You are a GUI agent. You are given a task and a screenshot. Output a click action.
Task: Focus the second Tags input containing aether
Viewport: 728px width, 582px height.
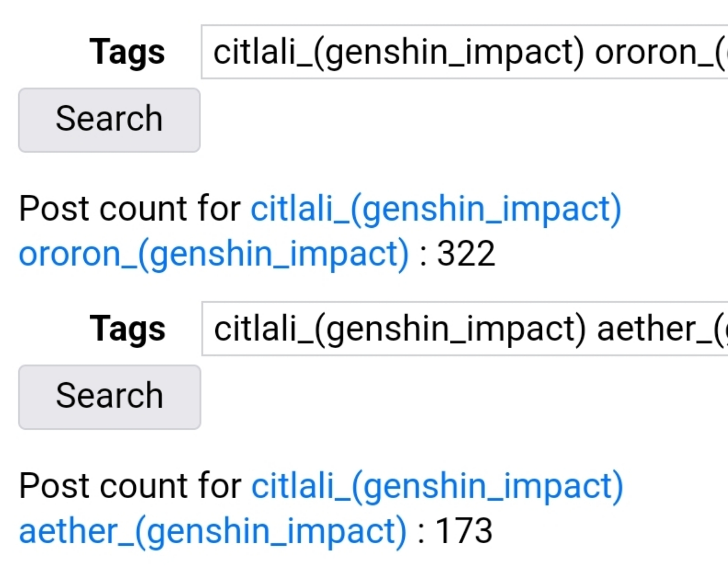click(x=464, y=329)
